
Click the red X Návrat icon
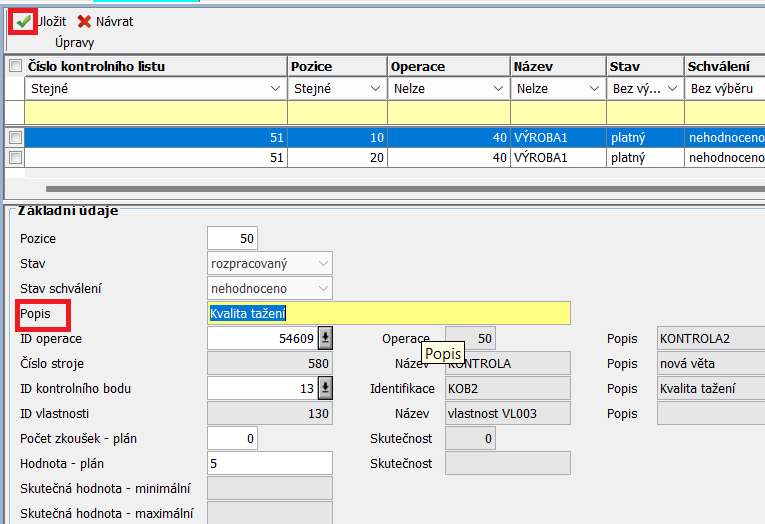tap(84, 21)
